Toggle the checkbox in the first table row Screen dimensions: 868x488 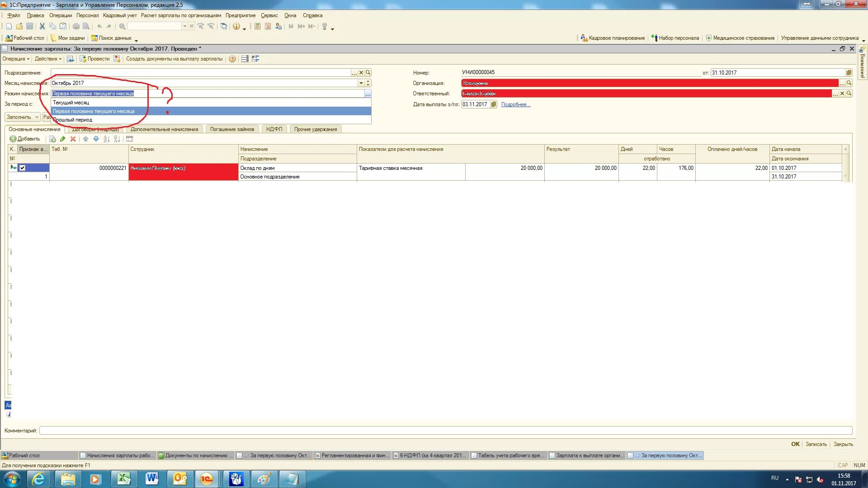22,168
